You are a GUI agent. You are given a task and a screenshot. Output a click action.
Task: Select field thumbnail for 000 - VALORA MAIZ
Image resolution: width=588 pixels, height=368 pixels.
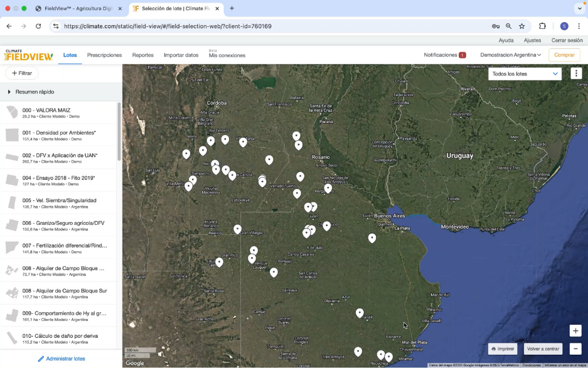tap(12, 113)
